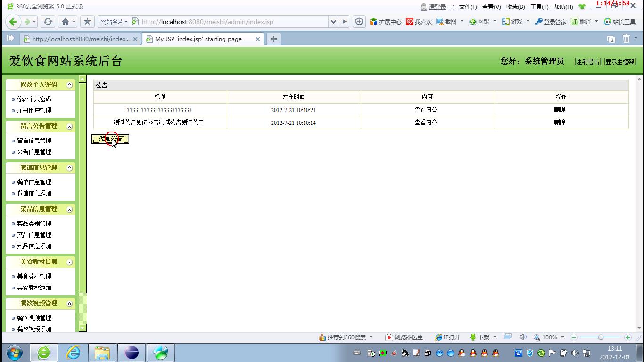Screen dimensions: 644x362
Task: Zoom in with the plus button
Action: [627, 337]
